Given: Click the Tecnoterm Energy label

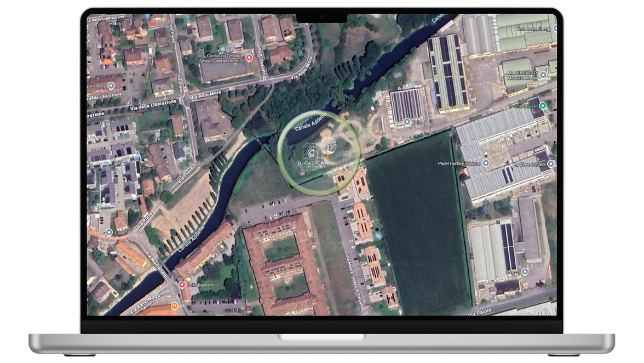Looking at the screenshot, I should point(533,29).
